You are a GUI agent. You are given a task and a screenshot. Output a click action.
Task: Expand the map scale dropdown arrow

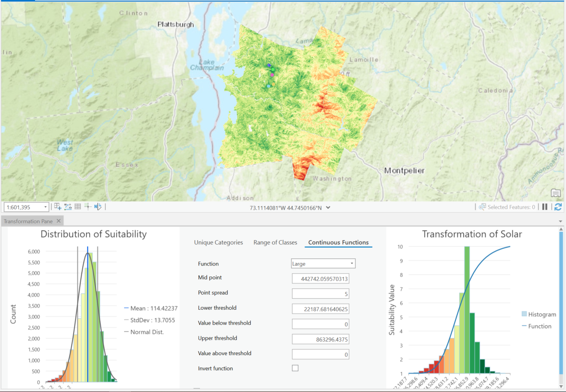[x=45, y=207]
